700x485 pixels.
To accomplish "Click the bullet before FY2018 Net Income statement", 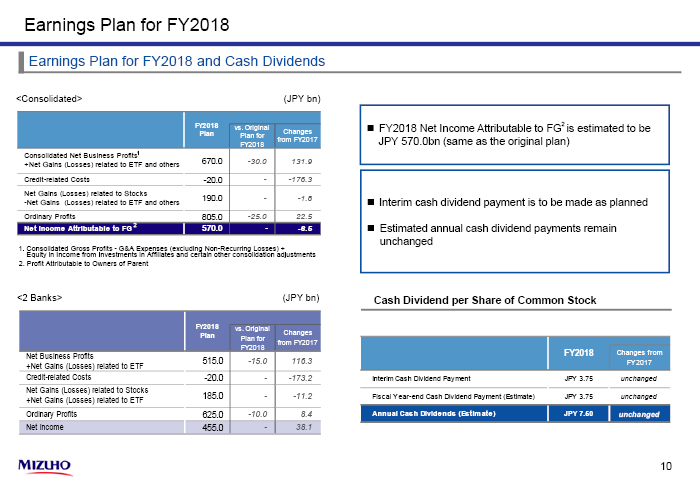I will (370, 129).
